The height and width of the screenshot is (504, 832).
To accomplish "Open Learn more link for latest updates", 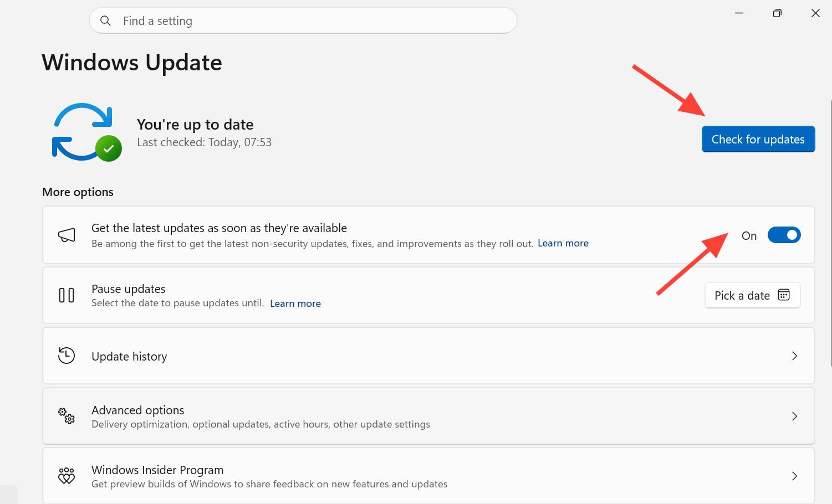I will 563,243.
